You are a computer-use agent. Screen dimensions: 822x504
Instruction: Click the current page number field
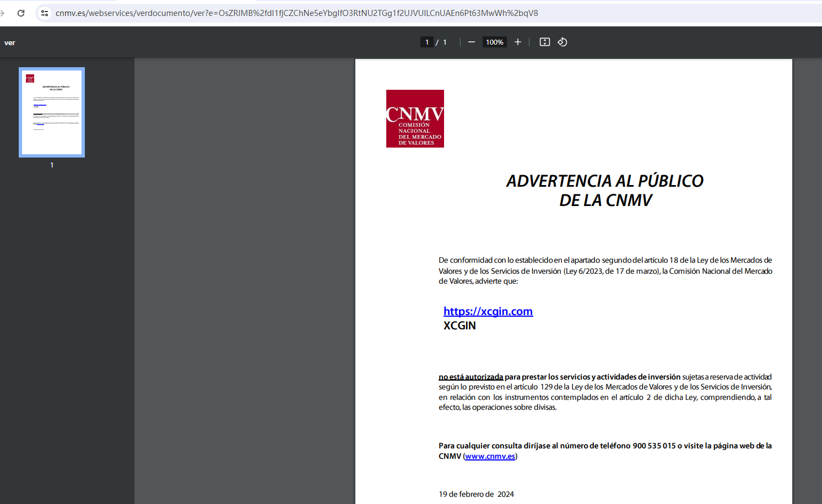pos(427,42)
